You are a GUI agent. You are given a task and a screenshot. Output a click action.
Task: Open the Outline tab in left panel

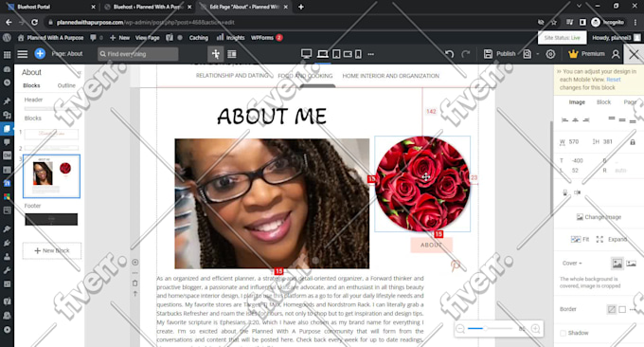click(x=66, y=85)
